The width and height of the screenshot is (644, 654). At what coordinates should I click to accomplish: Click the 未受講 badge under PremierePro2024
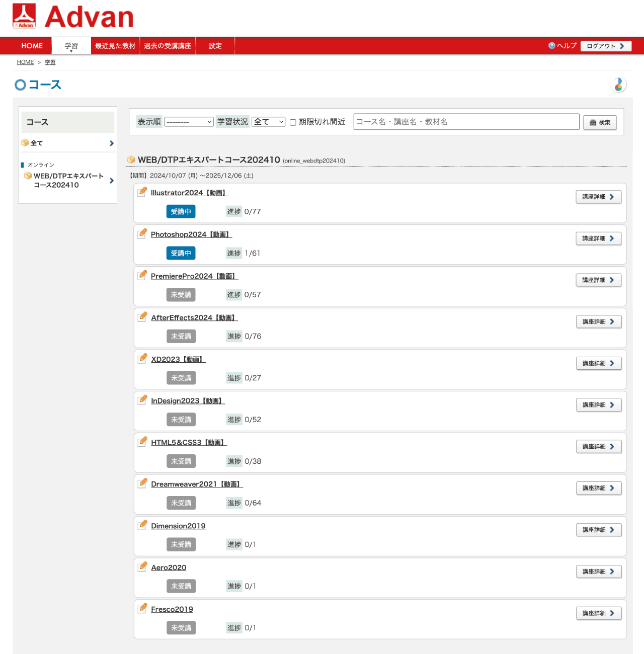pos(181,295)
